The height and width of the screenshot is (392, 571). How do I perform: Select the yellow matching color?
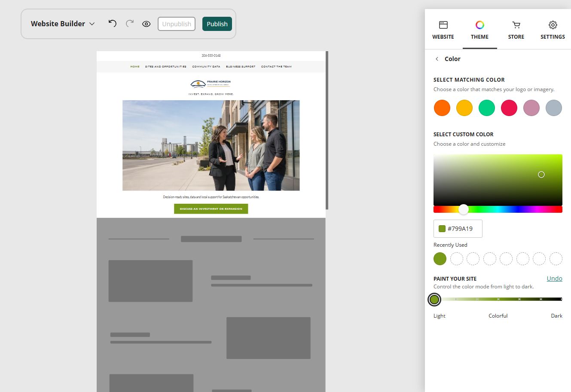[464, 108]
